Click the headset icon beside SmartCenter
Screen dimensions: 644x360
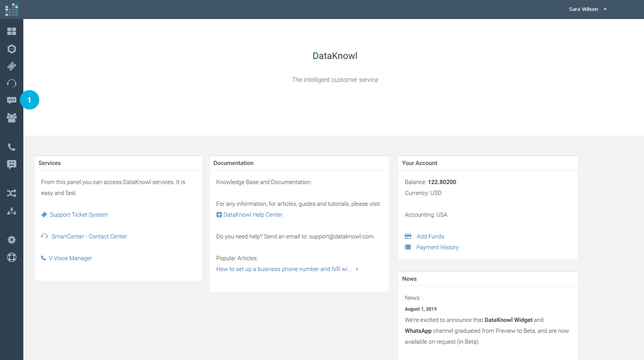pyautogui.click(x=44, y=236)
